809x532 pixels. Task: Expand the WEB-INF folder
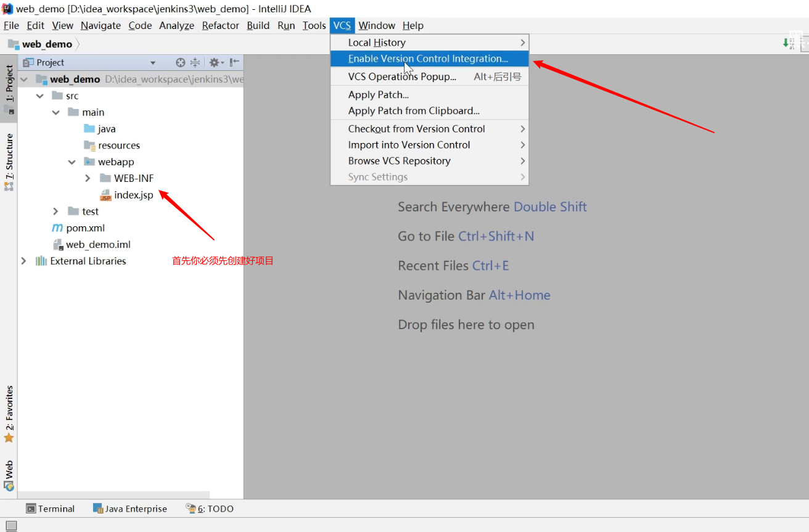tap(88, 178)
